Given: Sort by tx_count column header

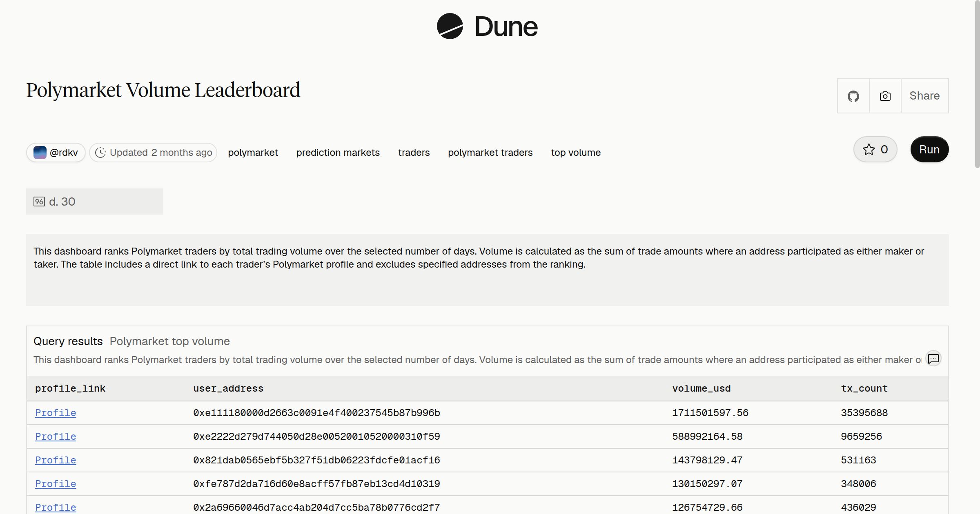Looking at the screenshot, I should [864, 388].
